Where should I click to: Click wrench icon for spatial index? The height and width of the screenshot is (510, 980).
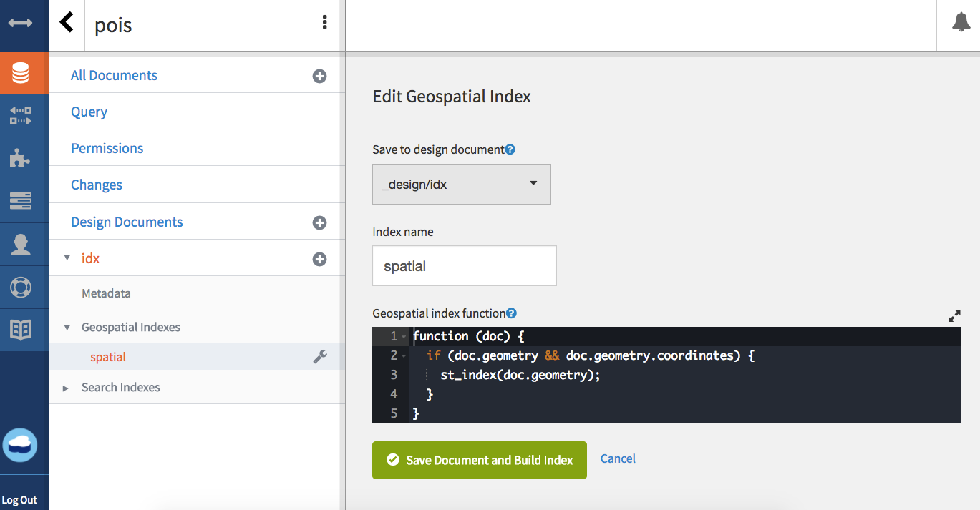click(320, 357)
